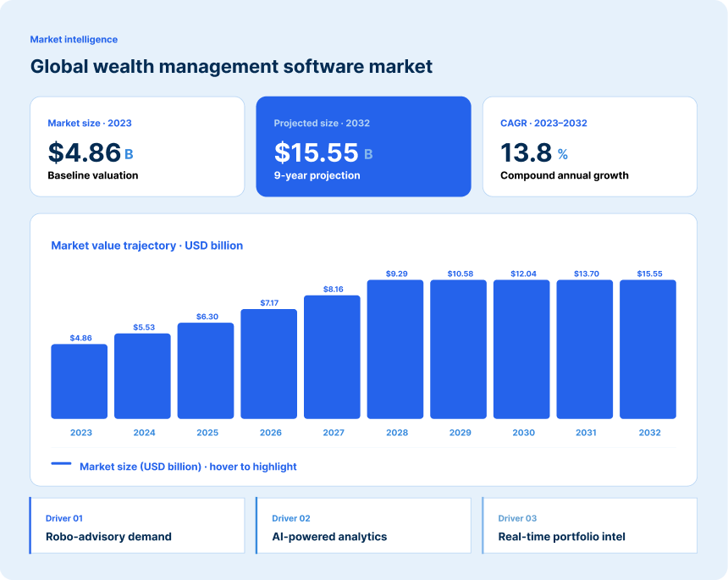The height and width of the screenshot is (580, 728).
Task: Open the Market size 2023 card
Action: [x=137, y=146]
